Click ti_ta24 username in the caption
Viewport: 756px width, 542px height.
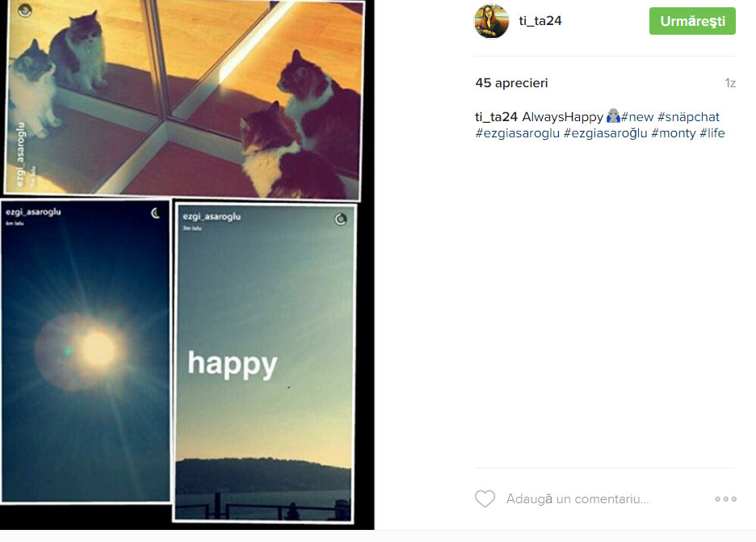coord(496,116)
